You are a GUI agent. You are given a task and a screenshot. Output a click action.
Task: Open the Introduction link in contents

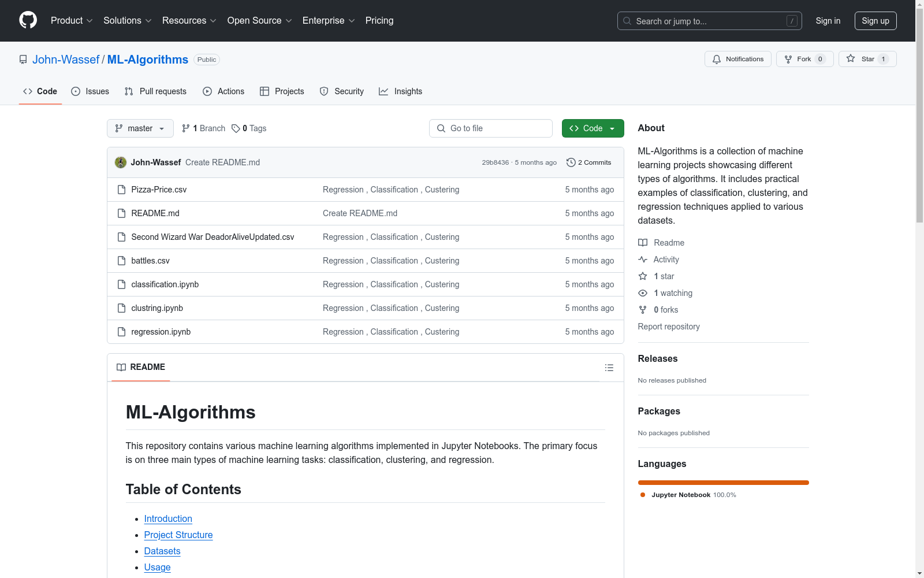coord(168,519)
